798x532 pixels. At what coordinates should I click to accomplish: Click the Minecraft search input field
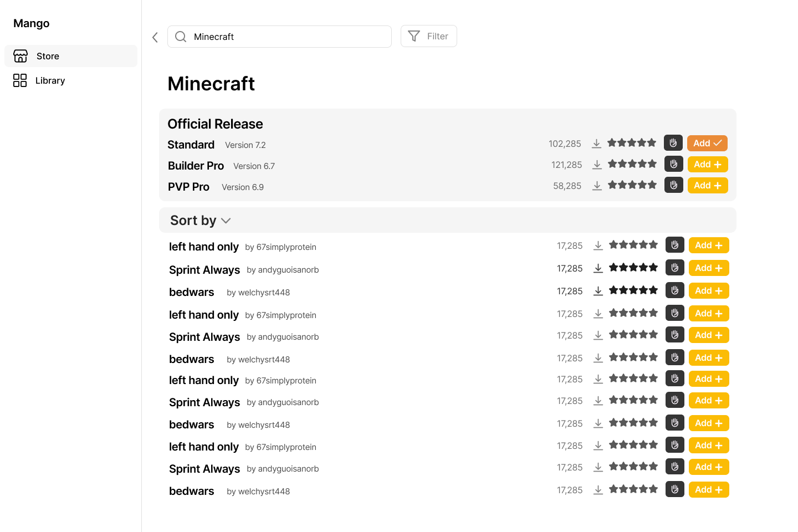click(x=279, y=37)
